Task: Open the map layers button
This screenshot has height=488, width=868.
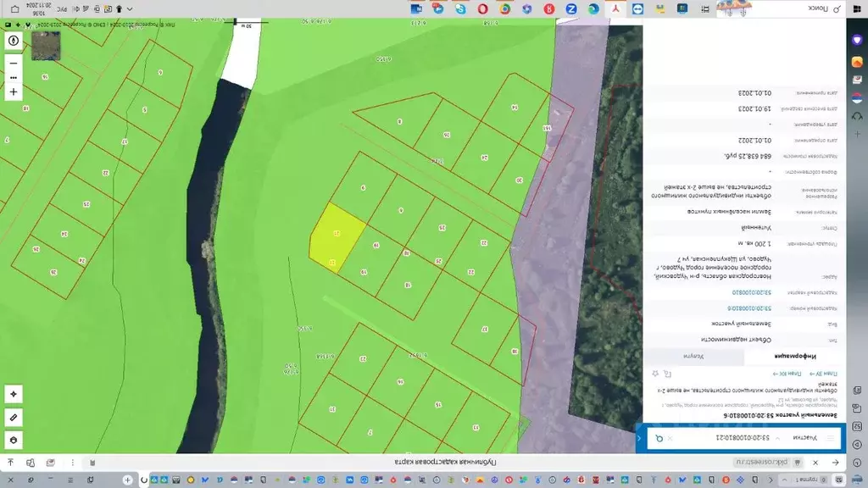Action: click(14, 440)
